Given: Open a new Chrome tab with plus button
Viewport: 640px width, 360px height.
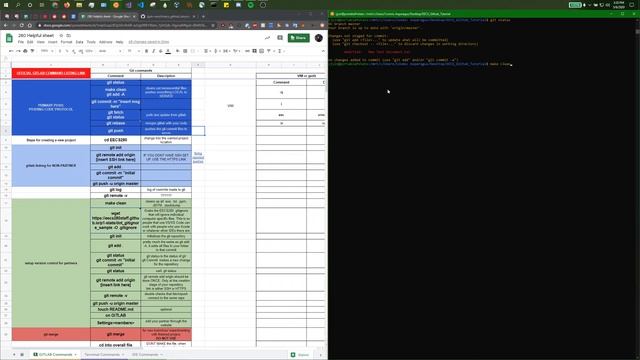Looking at the screenshot, I should point(203,16).
